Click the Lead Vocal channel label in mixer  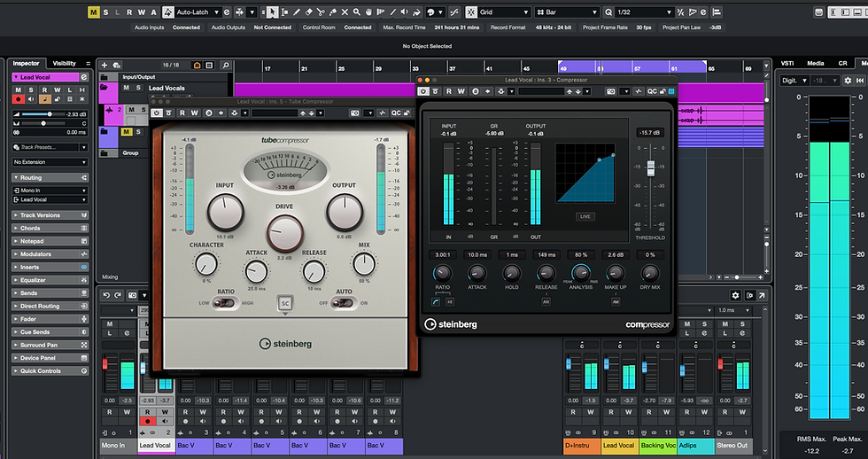coord(156,445)
